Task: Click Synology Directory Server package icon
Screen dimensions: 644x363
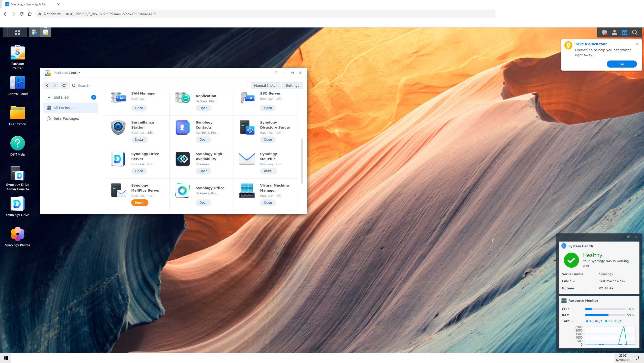Action: [247, 128]
